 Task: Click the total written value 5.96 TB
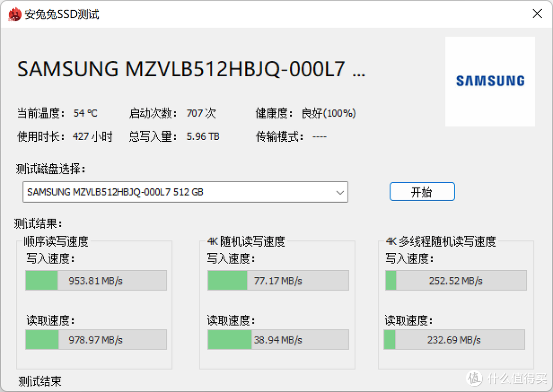(203, 137)
